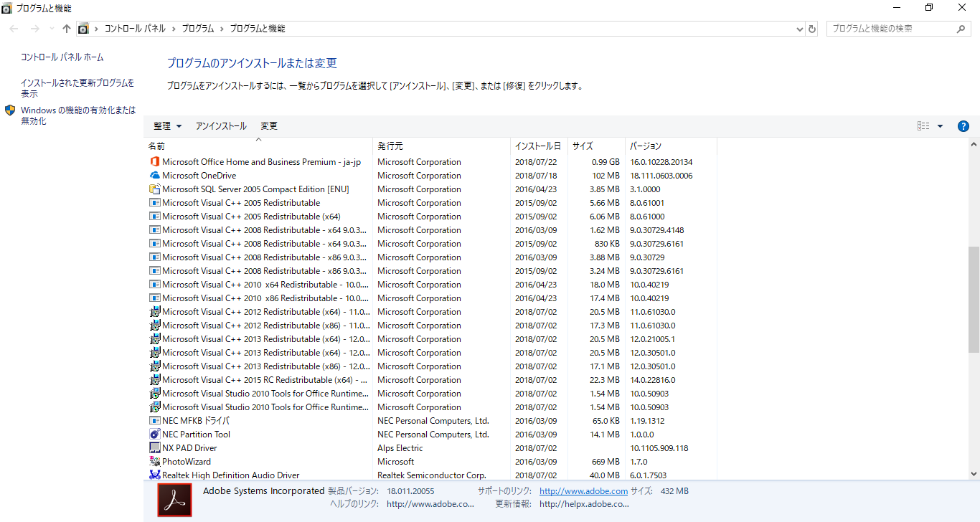Viewport: 980px width, 522px height.
Task: Click the NEC Partition Tool icon
Action: click(154, 435)
